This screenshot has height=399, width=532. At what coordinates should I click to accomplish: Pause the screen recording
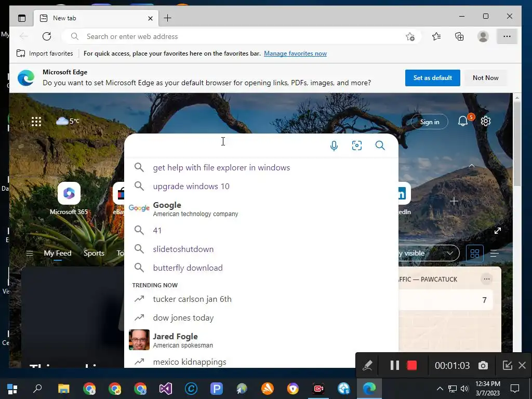pos(395,365)
